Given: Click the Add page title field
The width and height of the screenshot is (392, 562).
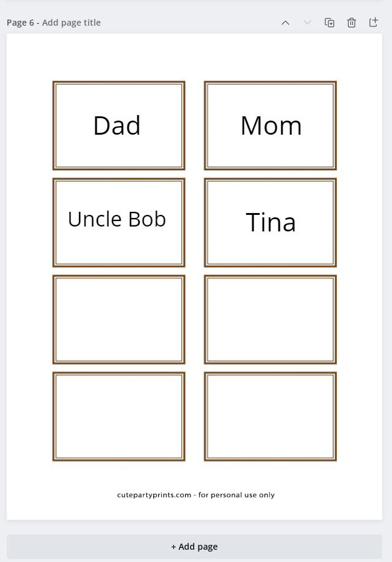Looking at the screenshot, I should [x=72, y=23].
